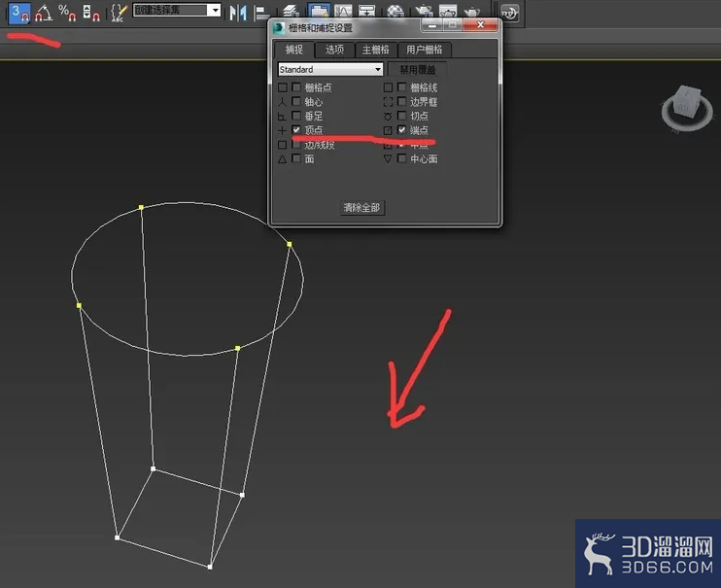Toggle the Graphite ribbon icon
Screen dimensions: 721x588
click(319, 10)
